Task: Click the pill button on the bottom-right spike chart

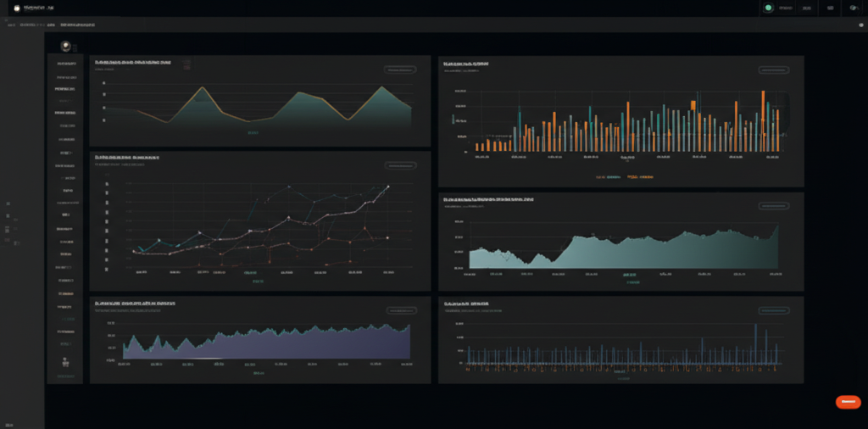Action: pyautogui.click(x=774, y=310)
